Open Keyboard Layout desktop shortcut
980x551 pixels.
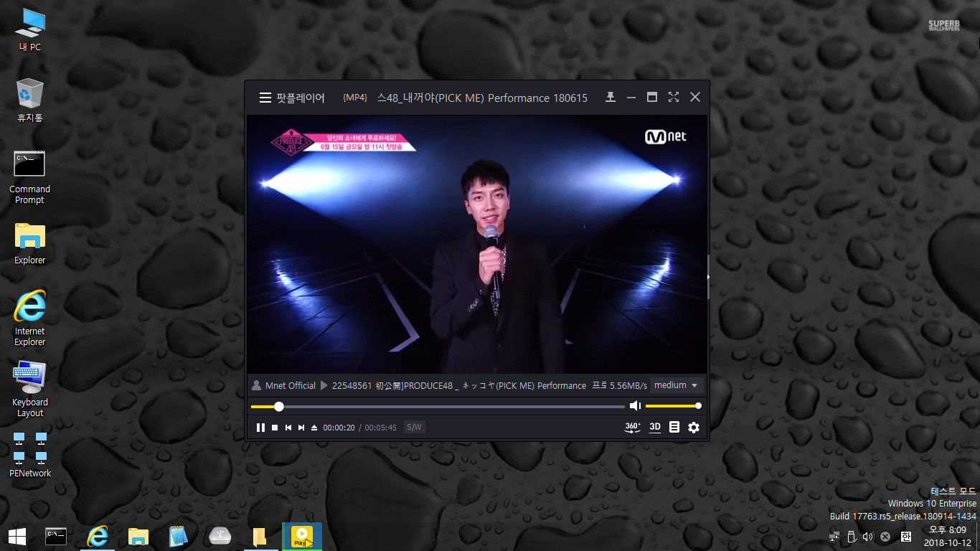pos(30,390)
